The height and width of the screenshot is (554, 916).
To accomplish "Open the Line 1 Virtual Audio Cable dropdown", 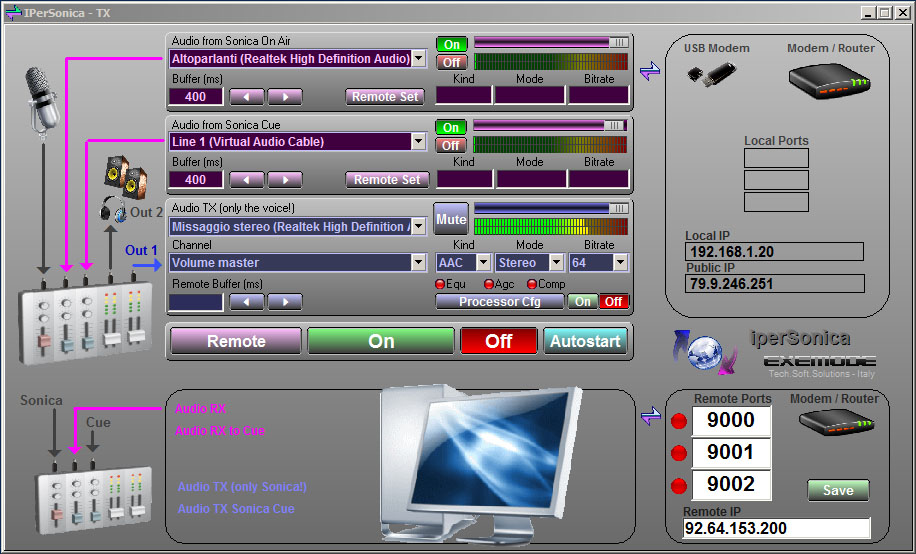I will tap(419, 141).
